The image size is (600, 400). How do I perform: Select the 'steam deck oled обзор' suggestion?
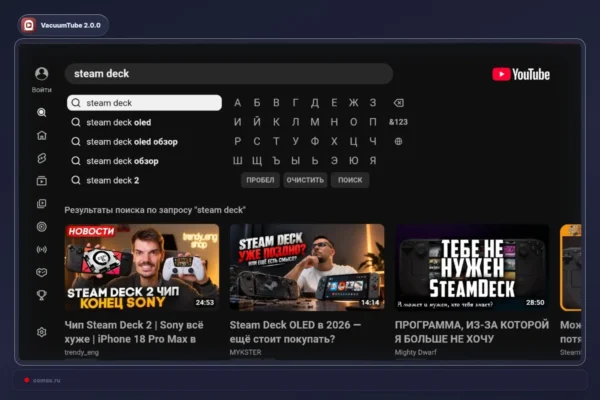click(144, 142)
